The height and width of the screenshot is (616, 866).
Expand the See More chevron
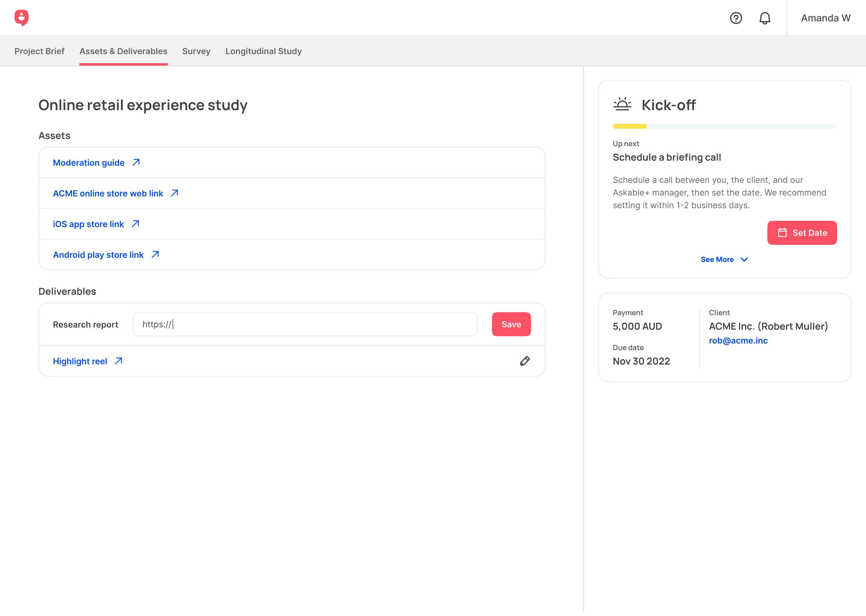click(744, 260)
